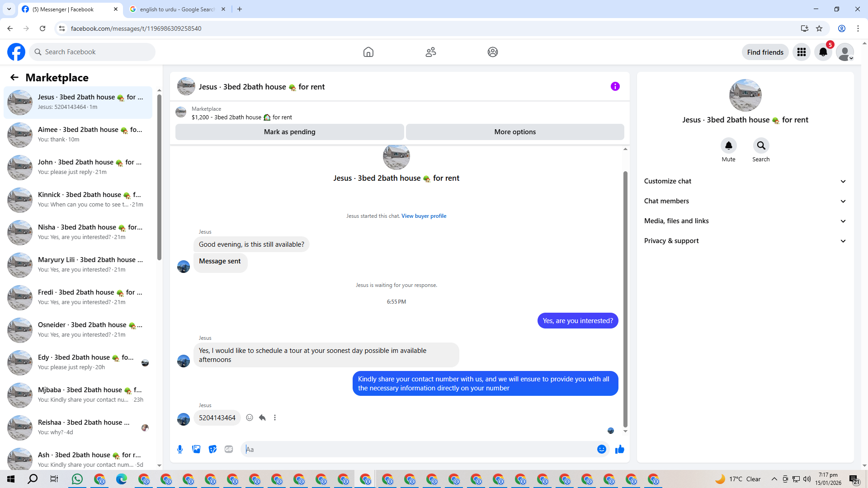Screen dimensions: 868x488
Task: Attach a photo using image icon
Action: (x=196, y=449)
